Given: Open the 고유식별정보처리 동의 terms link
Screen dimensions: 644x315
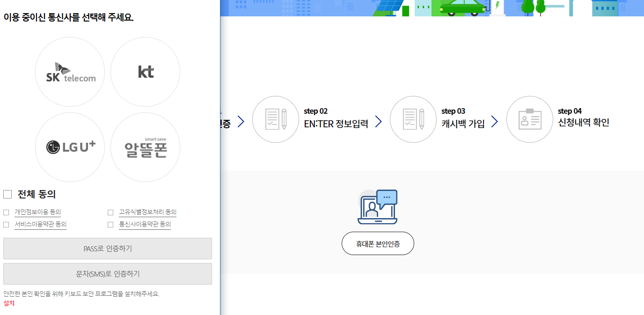Looking at the screenshot, I should click(x=147, y=212).
